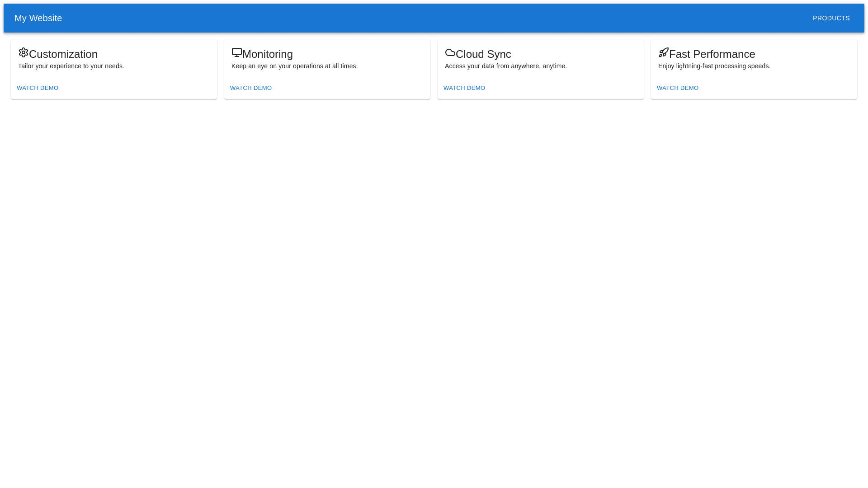This screenshot has width=868, height=488.
Task: Select the Monitoring card heading
Action: [x=268, y=54]
